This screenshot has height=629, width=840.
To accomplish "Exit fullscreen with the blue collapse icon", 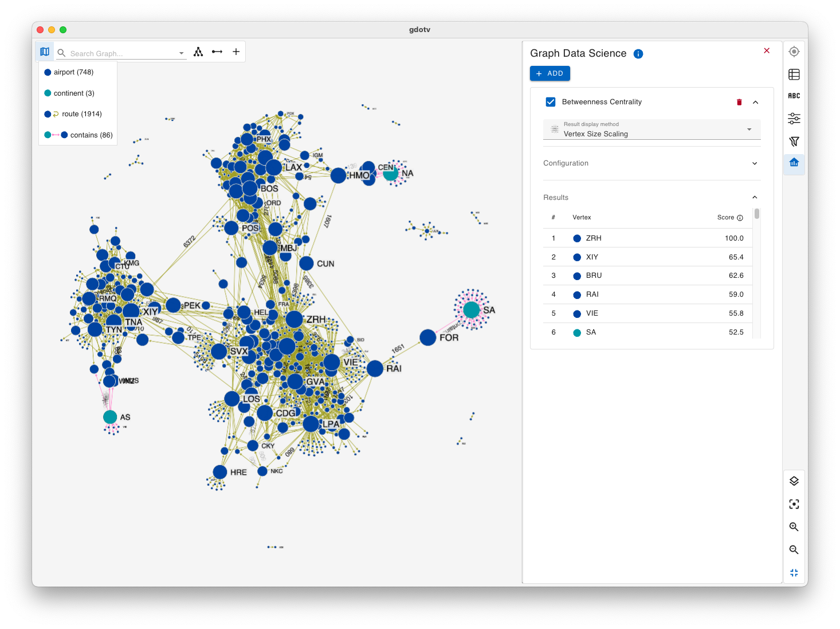I will 794,573.
